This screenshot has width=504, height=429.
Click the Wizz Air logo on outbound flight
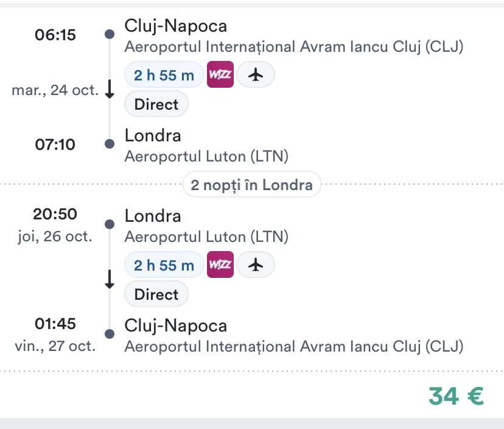pos(220,75)
